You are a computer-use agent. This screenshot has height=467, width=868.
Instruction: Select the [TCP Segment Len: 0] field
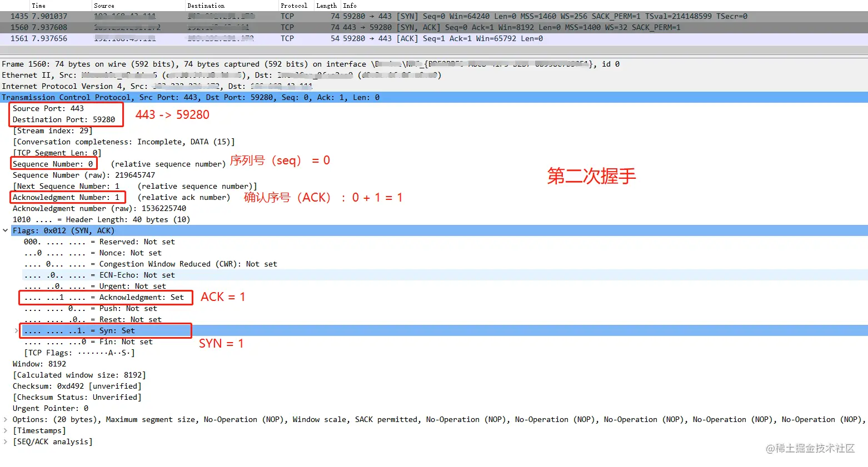click(x=57, y=153)
